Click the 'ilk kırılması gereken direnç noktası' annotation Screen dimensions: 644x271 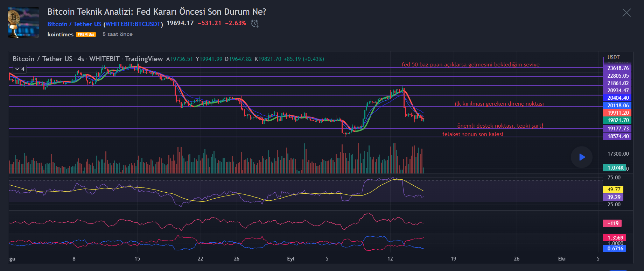coord(499,104)
